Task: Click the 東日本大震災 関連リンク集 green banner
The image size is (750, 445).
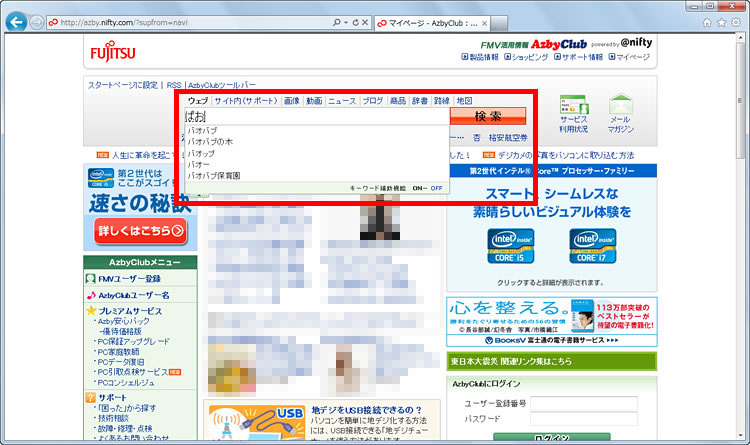Action: pos(551,361)
